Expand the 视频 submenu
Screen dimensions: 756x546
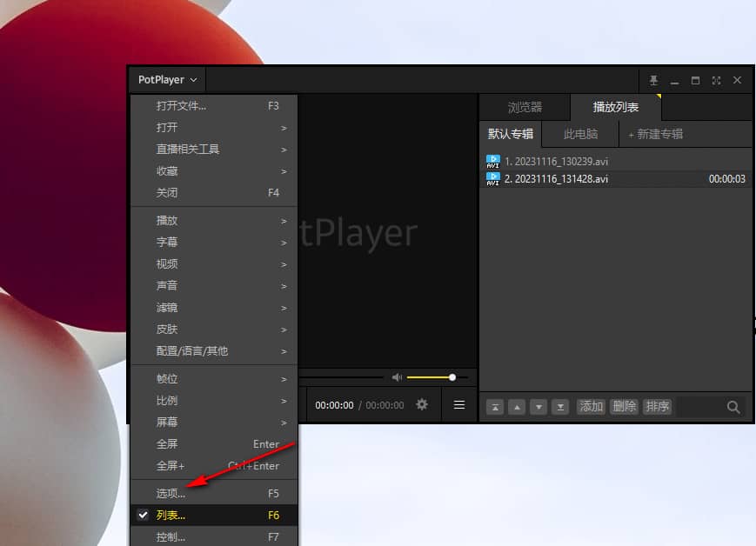click(214, 263)
